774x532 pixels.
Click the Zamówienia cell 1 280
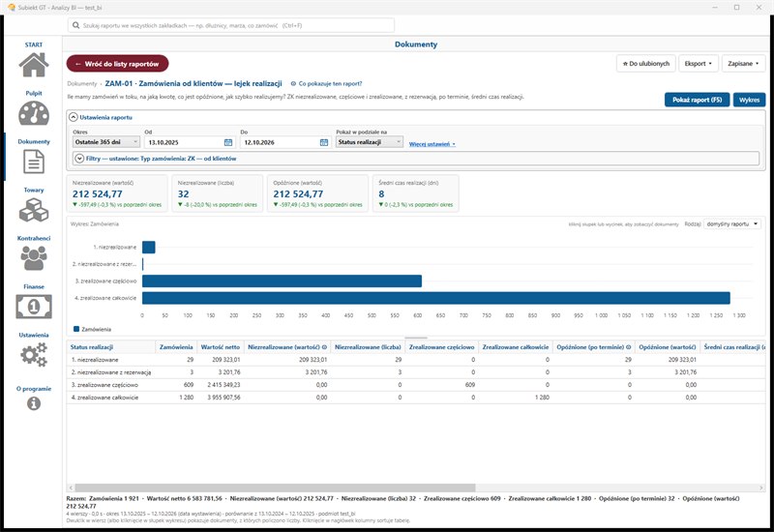coord(186,398)
